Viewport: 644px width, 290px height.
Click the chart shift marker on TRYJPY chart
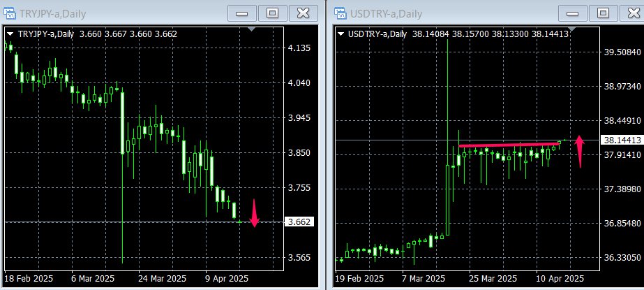251,29
